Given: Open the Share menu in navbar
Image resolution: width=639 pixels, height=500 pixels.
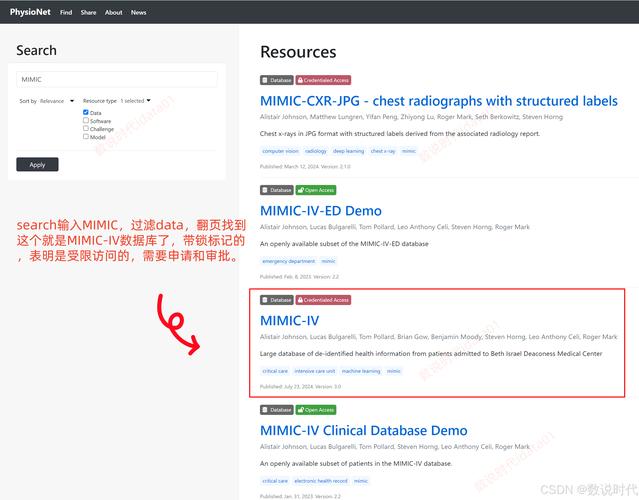Looking at the screenshot, I should [89, 13].
